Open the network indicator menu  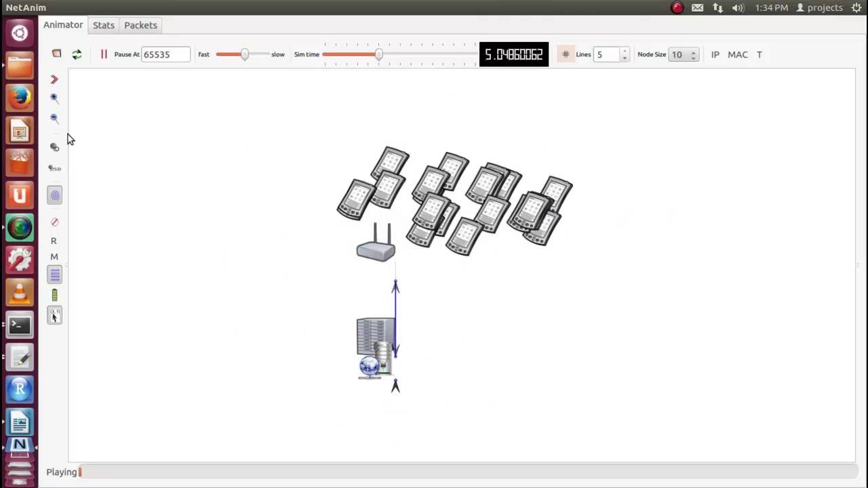pos(717,7)
